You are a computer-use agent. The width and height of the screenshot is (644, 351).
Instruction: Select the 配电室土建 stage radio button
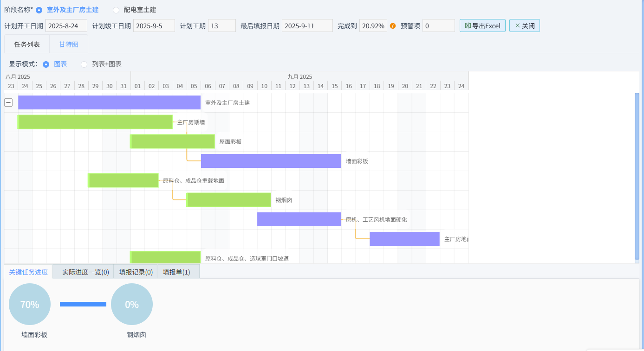pyautogui.click(x=116, y=10)
